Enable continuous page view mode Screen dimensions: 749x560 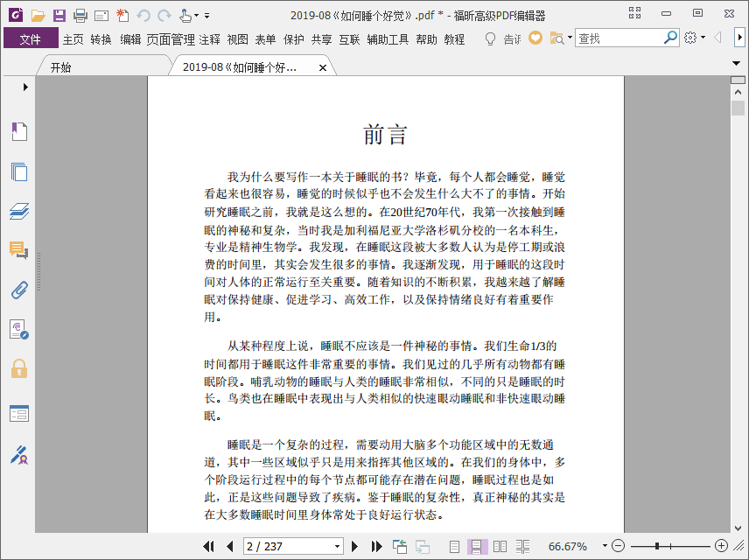coord(476,546)
